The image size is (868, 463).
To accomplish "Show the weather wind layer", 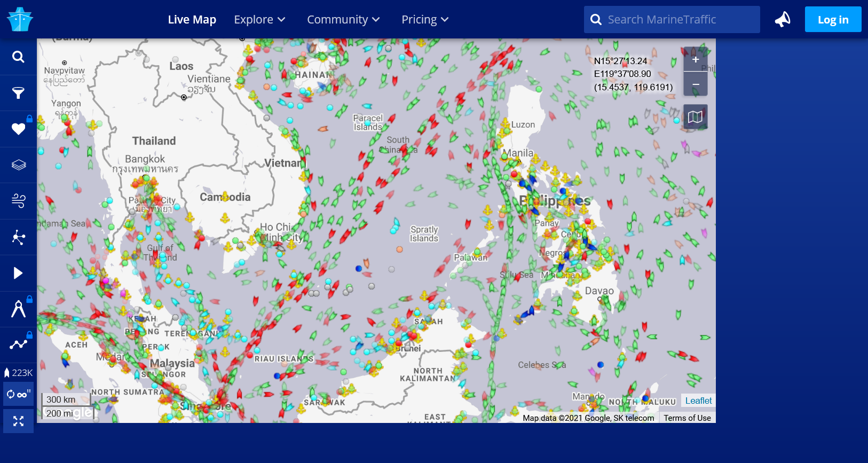I will point(18,201).
